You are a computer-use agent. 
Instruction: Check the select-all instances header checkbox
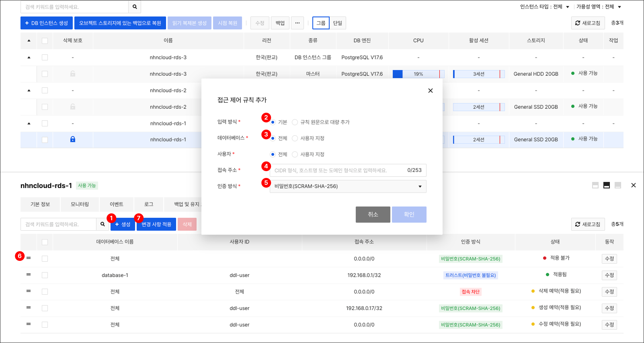(x=45, y=41)
